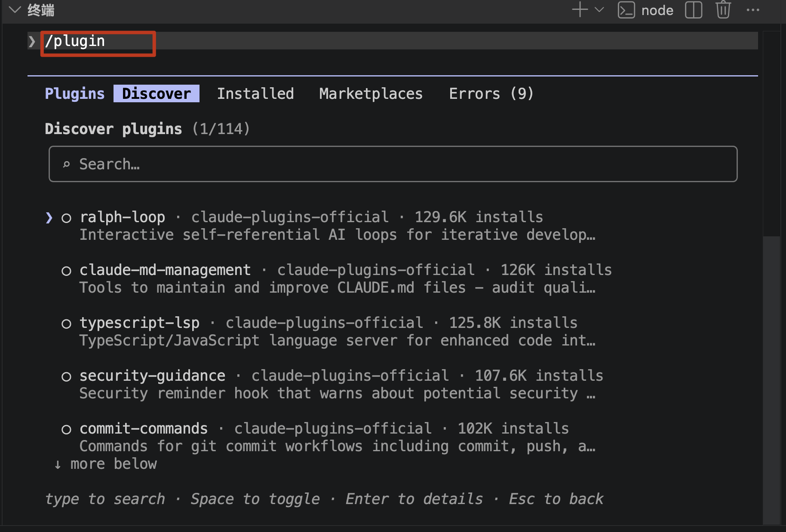This screenshot has height=532, width=786.
Task: Switch to the Marketplaces tab
Action: tap(371, 94)
